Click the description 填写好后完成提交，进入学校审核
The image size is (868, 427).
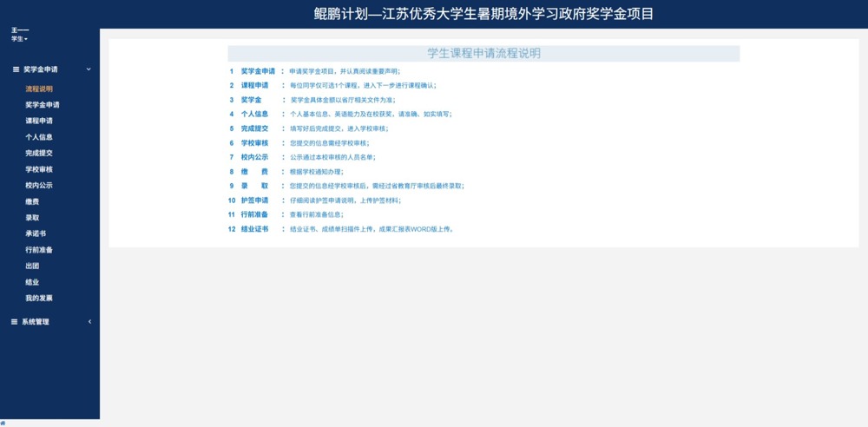[339, 128]
